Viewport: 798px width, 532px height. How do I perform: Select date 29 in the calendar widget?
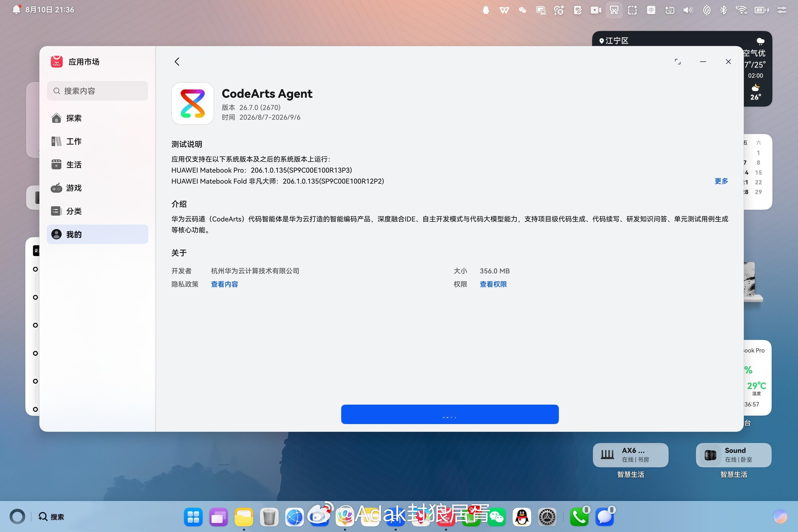coord(758,192)
